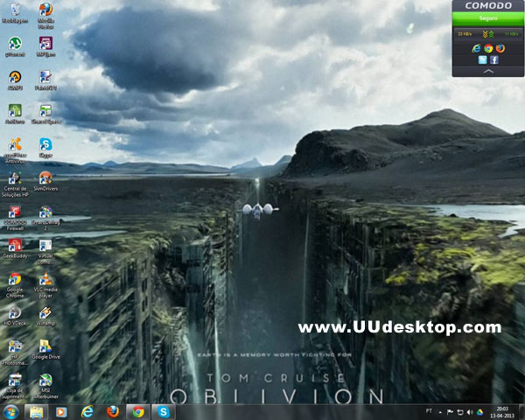The width and height of the screenshot is (525, 420).
Task: Open Windows Media Player taskbar icon
Action: click(x=61, y=412)
